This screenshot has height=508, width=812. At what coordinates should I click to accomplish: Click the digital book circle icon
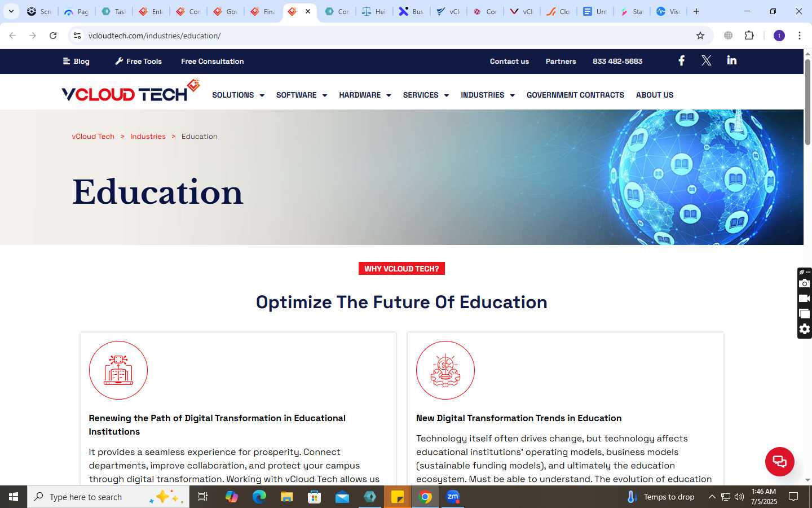[118, 370]
